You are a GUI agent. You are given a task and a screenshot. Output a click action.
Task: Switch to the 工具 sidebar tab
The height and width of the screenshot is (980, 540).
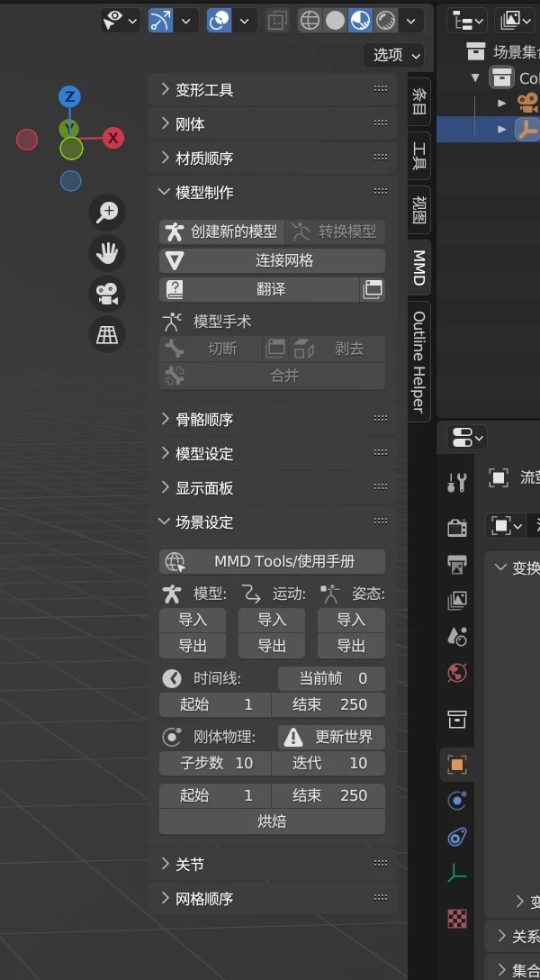419,156
